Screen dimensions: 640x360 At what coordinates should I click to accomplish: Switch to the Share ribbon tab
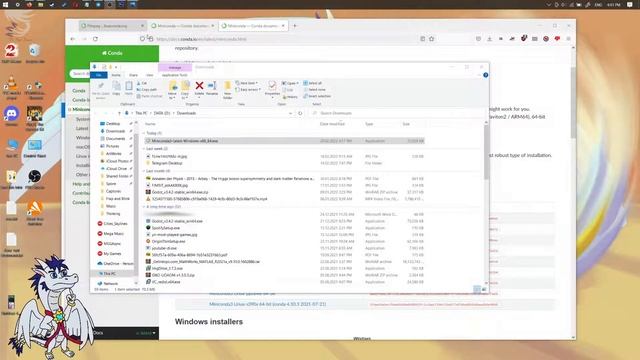point(133,75)
